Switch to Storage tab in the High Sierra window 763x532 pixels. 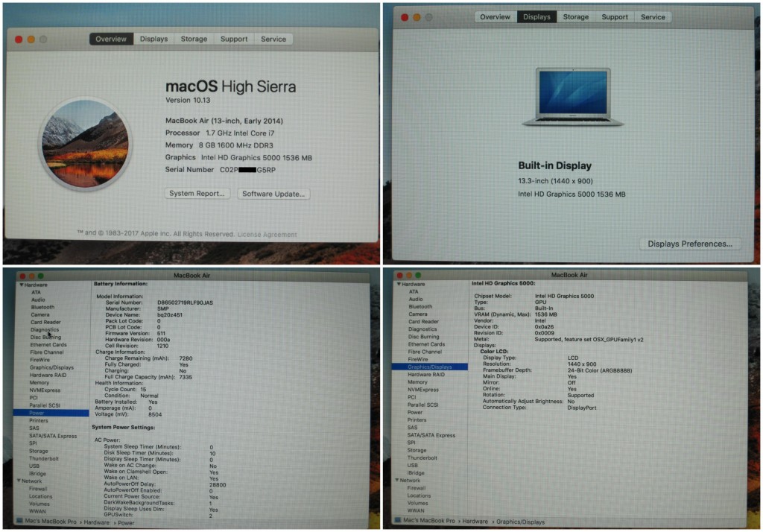pos(194,39)
